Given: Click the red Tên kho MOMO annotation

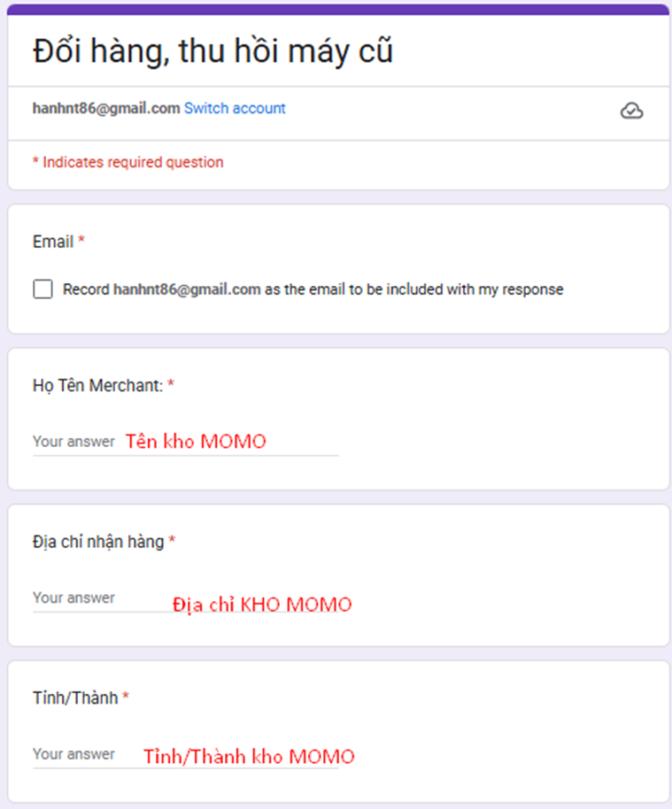Looking at the screenshot, I should tap(196, 442).
